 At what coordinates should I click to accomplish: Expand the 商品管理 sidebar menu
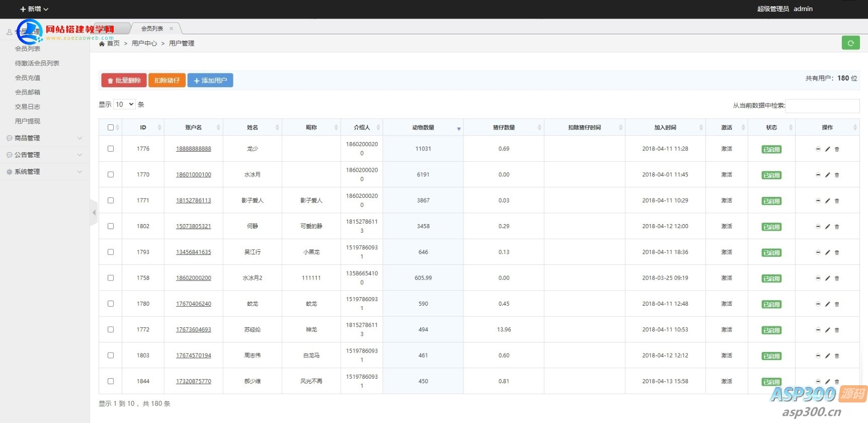pyautogui.click(x=44, y=138)
